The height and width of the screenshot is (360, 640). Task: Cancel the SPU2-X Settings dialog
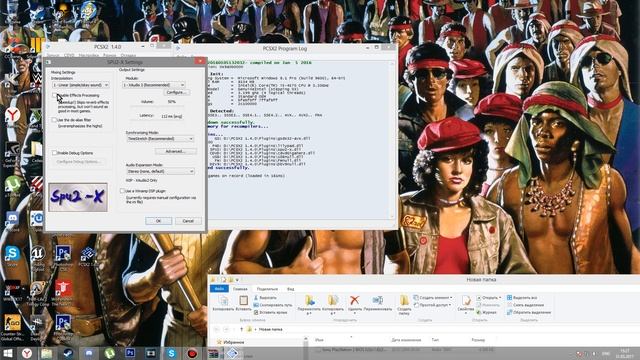point(188,221)
